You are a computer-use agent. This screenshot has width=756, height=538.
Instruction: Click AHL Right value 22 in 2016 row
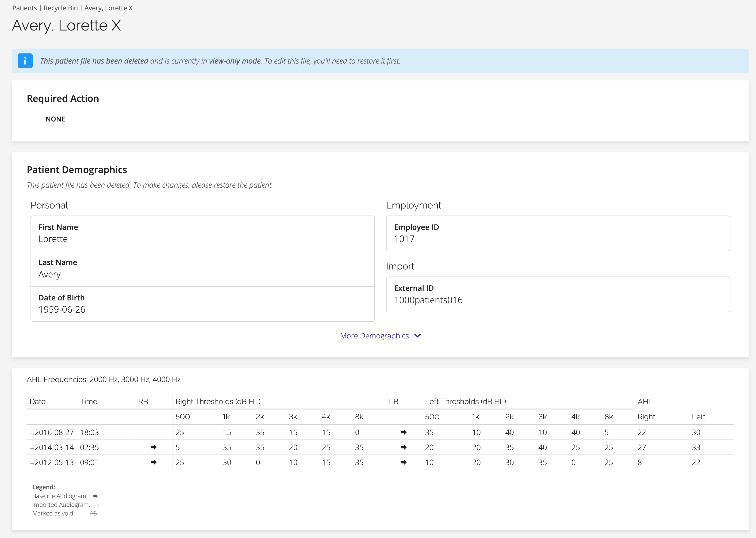click(642, 432)
